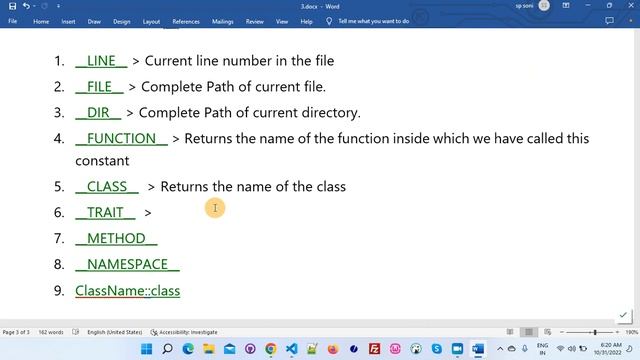Screen dimensions: 640x360
Task: Open the Mail app on the taskbar
Action: tap(230, 349)
